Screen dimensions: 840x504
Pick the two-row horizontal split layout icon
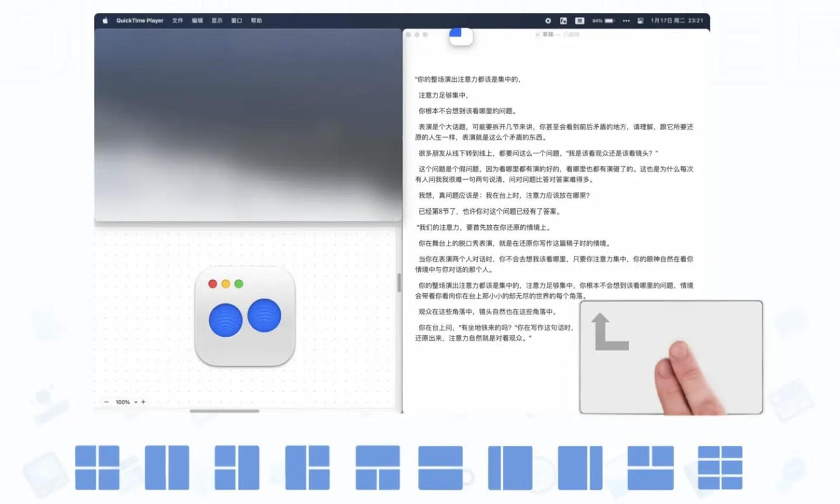[x=440, y=467]
